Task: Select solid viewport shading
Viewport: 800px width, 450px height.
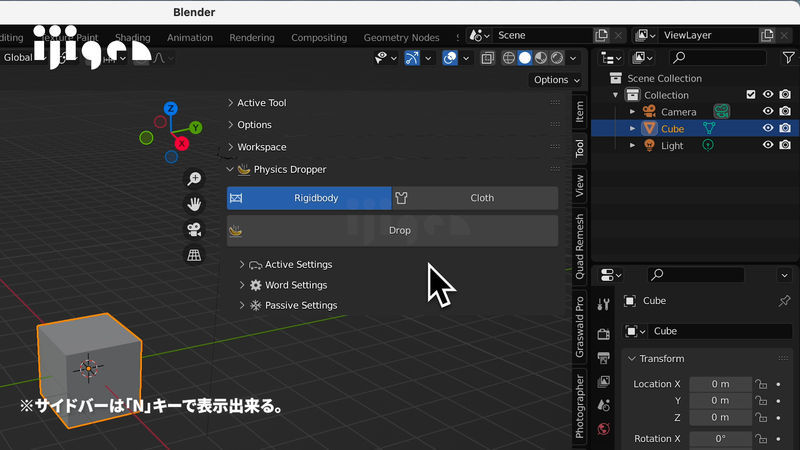Action: (x=524, y=58)
